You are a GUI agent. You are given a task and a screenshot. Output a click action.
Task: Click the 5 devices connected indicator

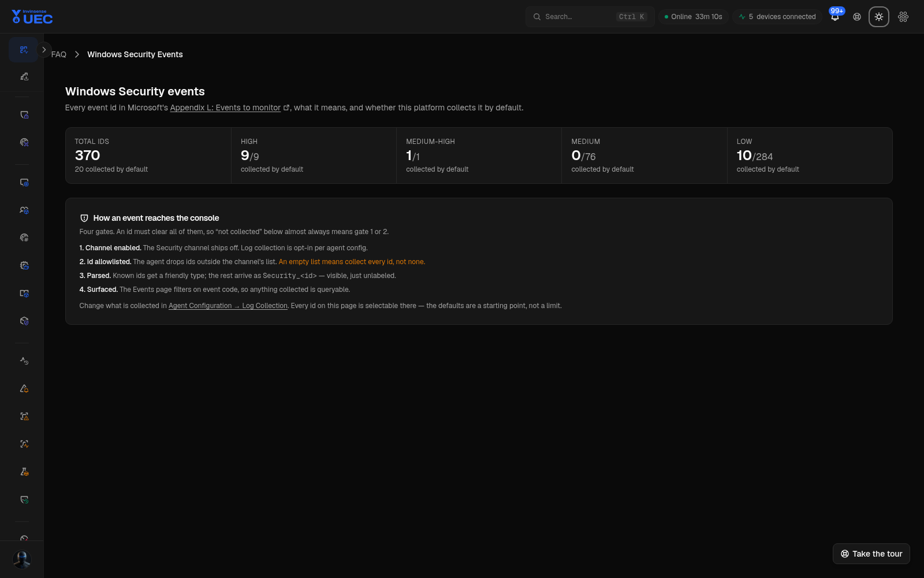(777, 17)
